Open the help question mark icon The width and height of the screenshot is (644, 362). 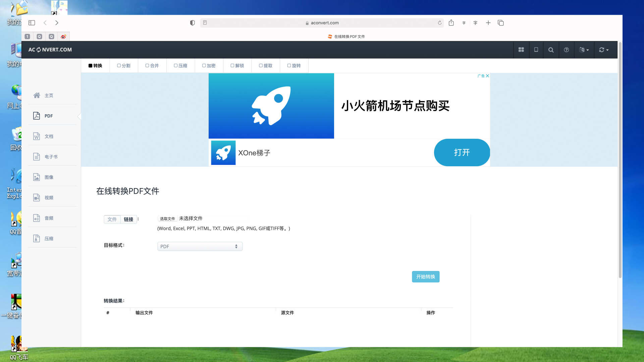click(x=566, y=50)
